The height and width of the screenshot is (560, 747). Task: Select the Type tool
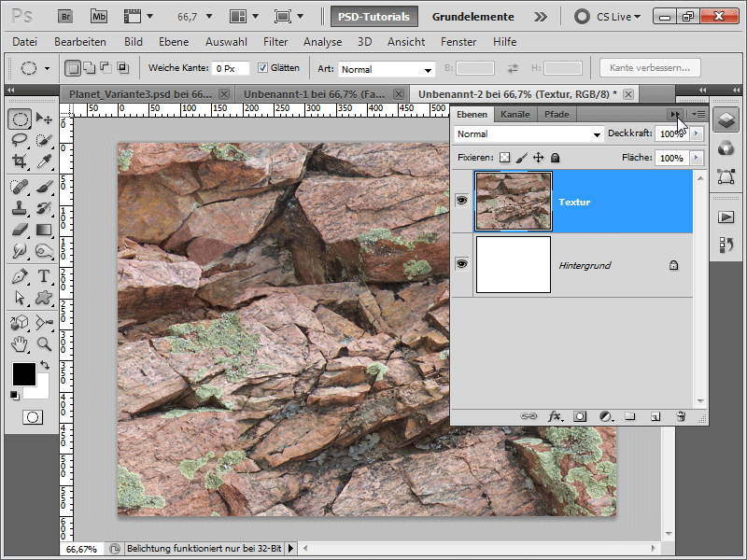(44, 276)
